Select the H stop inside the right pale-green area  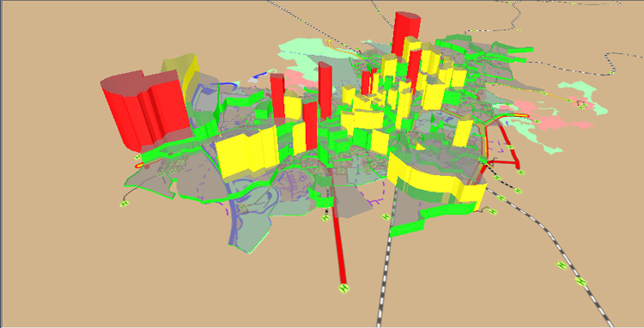581,106
